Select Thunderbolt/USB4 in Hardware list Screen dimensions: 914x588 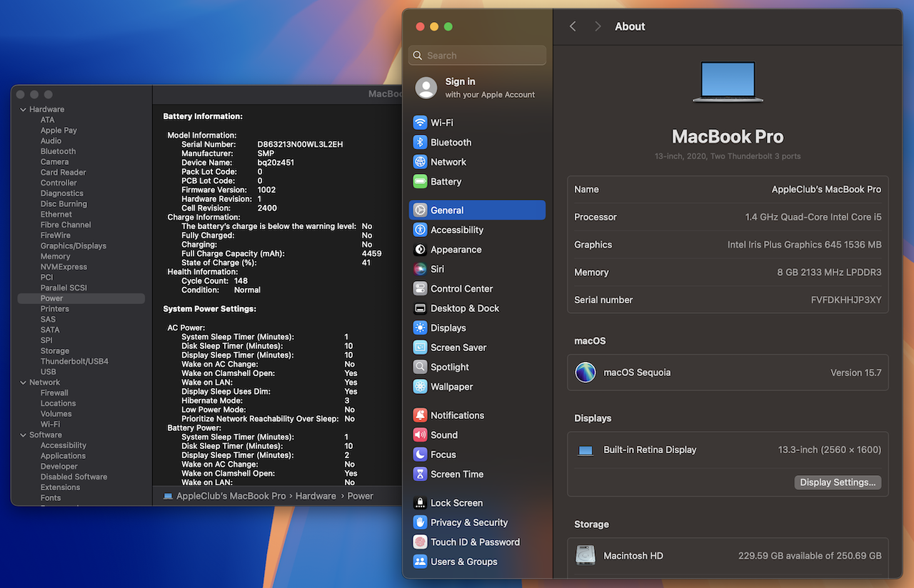(x=74, y=361)
